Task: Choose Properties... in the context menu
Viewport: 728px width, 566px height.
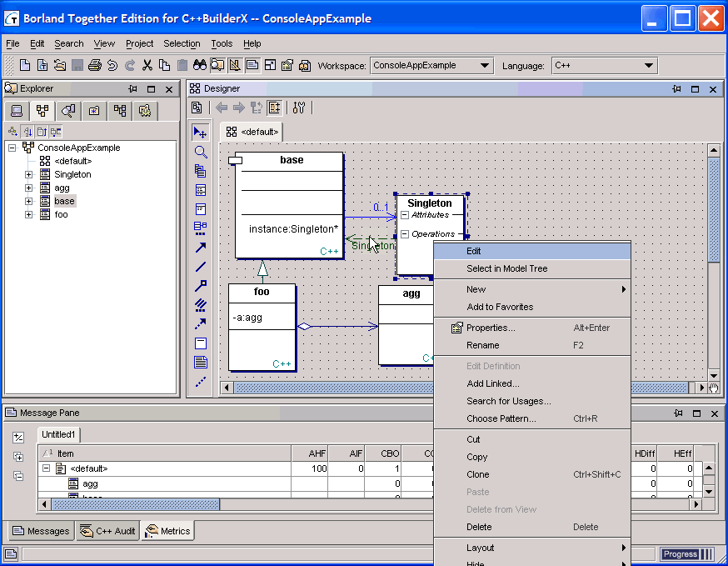Action: 532,328
